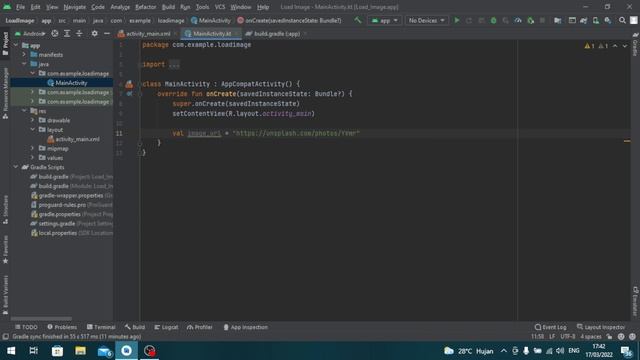640x360 pixels.
Task: Toggle the Emulator side tab
Action: click(x=635, y=301)
